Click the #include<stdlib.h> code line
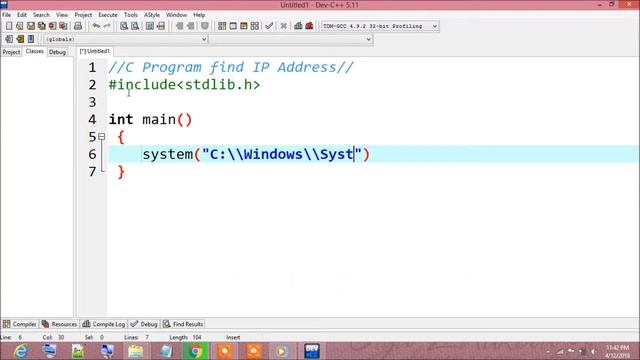Image resolution: width=640 pixels, height=360 pixels. (x=184, y=85)
